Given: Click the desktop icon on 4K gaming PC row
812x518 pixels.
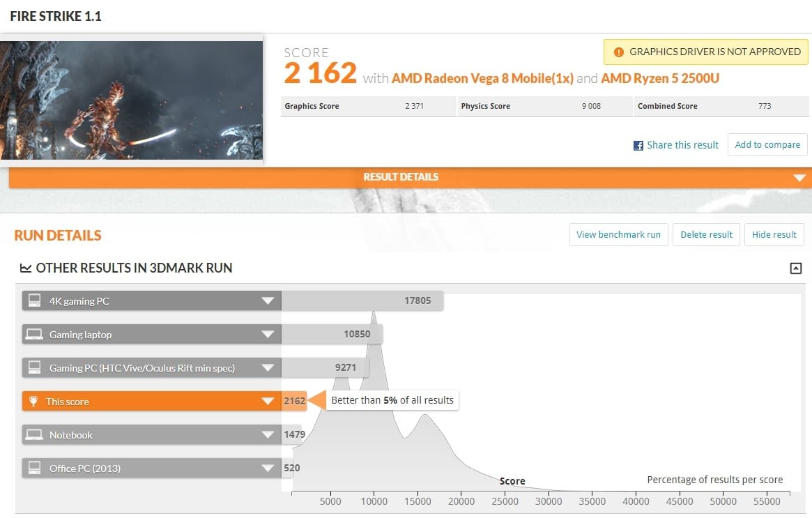Looking at the screenshot, I should (x=34, y=300).
